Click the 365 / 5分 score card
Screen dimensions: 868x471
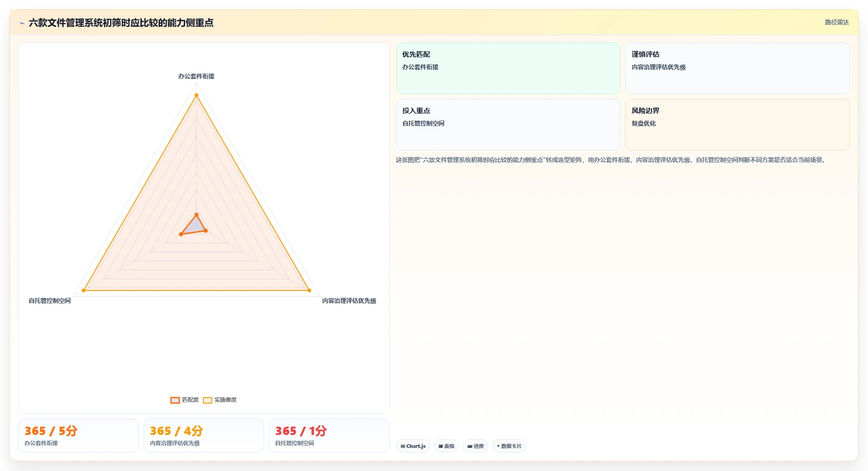(78, 435)
